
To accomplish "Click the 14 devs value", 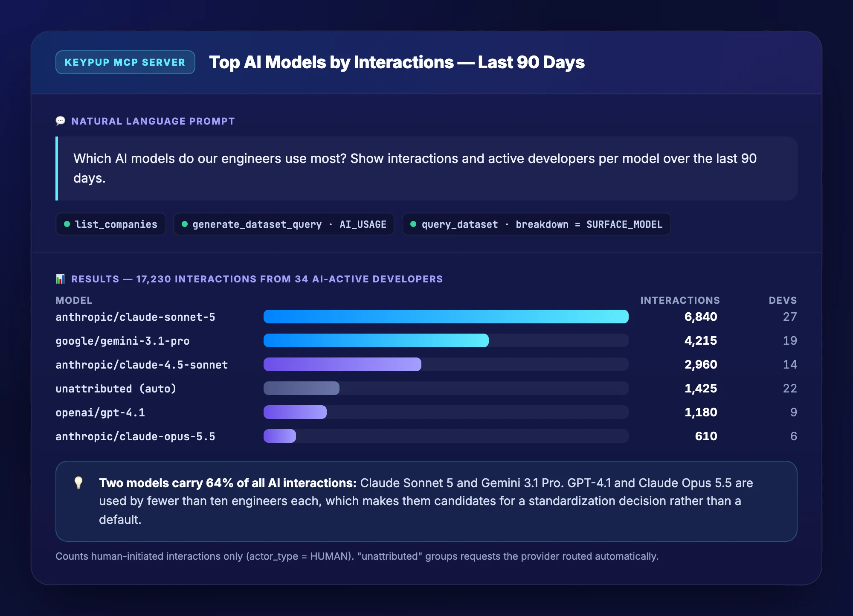I will click(790, 364).
